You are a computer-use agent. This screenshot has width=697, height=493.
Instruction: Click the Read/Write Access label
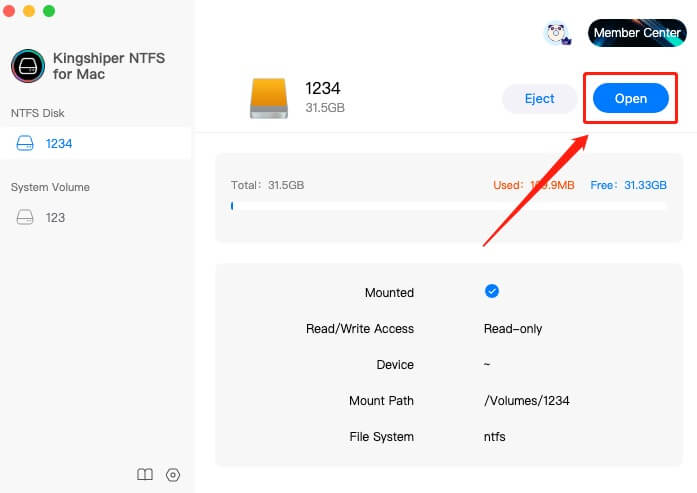[x=360, y=329]
